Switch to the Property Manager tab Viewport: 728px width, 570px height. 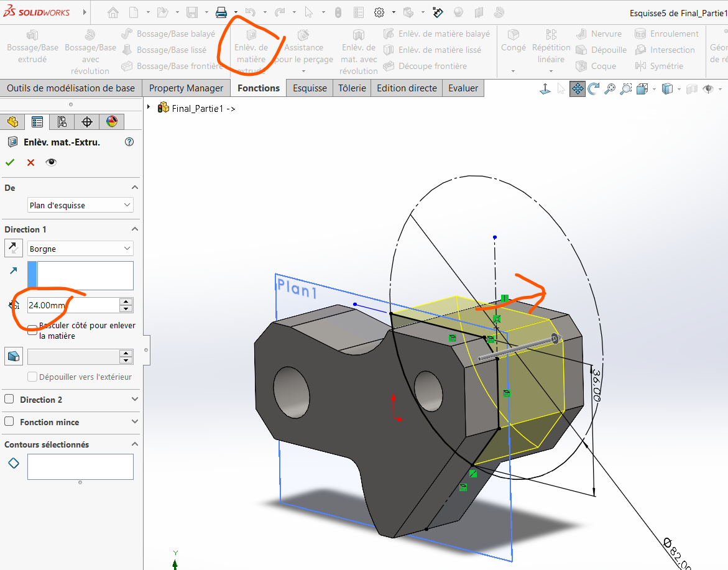coord(186,88)
